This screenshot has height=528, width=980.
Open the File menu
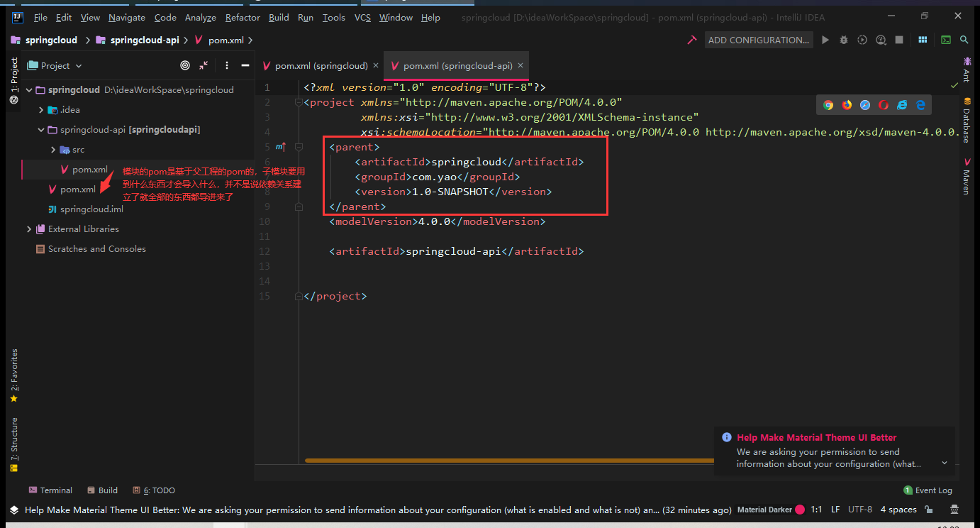(x=40, y=18)
